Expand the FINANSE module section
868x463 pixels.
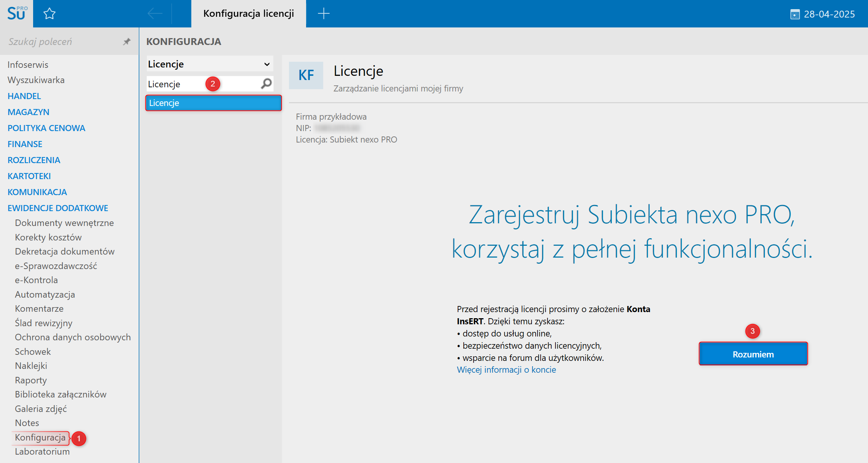25,144
